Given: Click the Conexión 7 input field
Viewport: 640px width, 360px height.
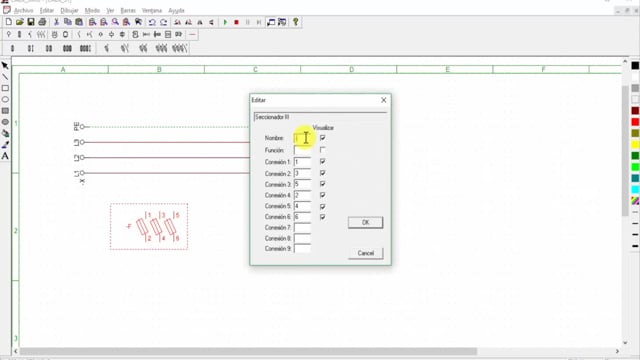Looking at the screenshot, I should pos(302,227).
